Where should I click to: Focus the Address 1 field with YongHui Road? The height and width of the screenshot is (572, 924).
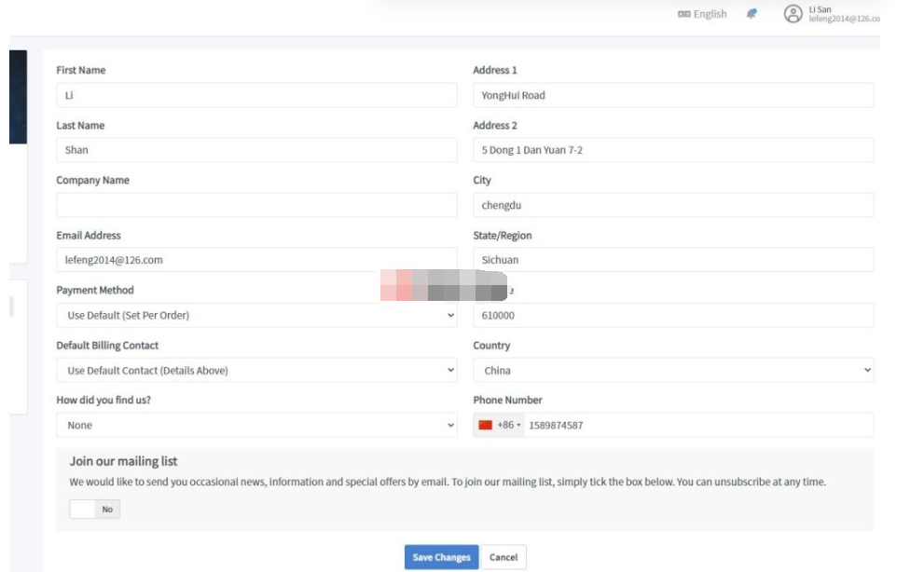pyautogui.click(x=673, y=95)
